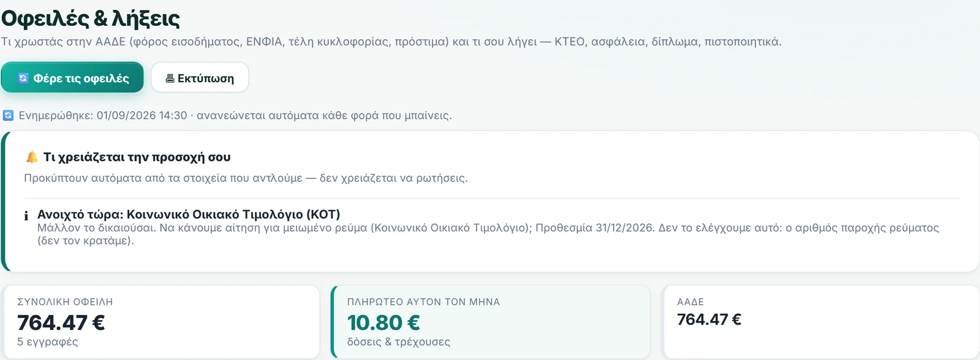Click the 764.47 € amount under ΣΥΝΟΛΙΚΗ ΟΦΕΙΛΗ
Screen dimensions: 980x360
(x=61, y=322)
